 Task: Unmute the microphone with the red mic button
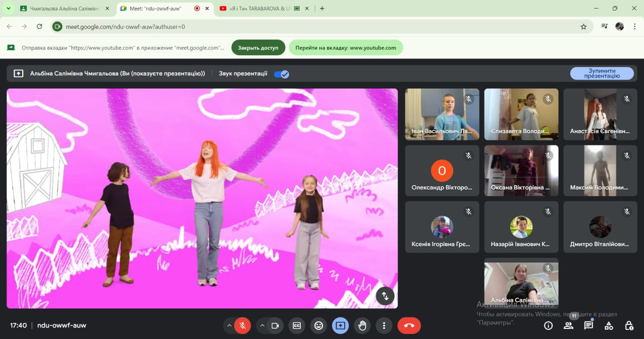243,325
